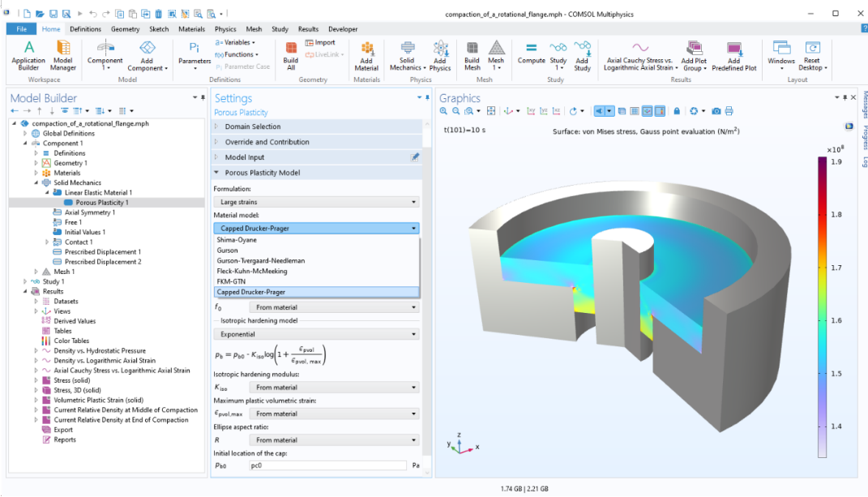Click Zoom Extents in Graphics toolbar
The width and height of the screenshot is (868, 497).
[x=491, y=111]
